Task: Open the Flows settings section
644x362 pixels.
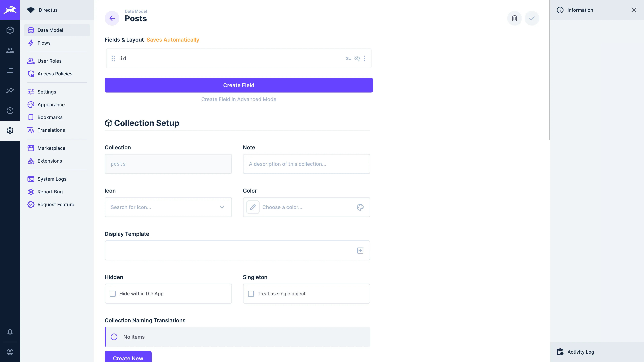Action: click(44, 43)
